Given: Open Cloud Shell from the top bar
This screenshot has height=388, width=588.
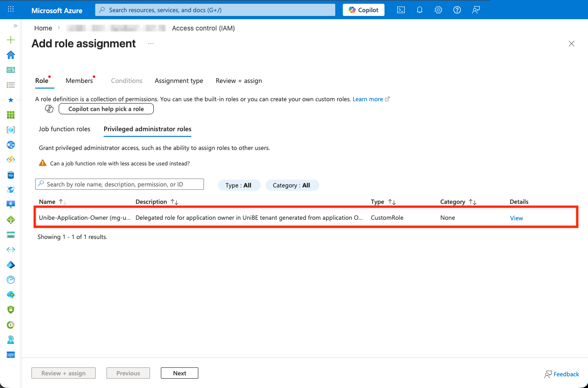Looking at the screenshot, I should click(x=401, y=10).
